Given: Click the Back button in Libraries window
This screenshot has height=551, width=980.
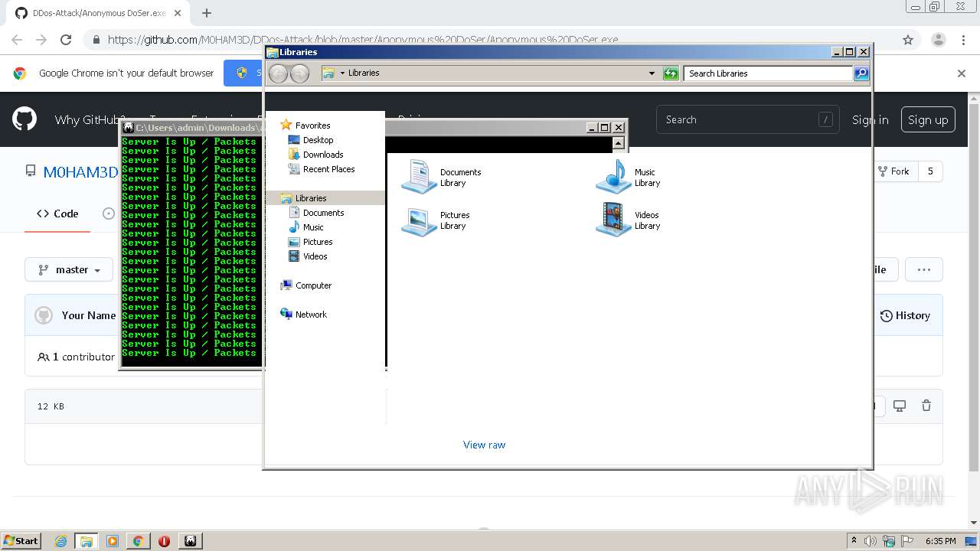Looking at the screenshot, I should pos(278,73).
